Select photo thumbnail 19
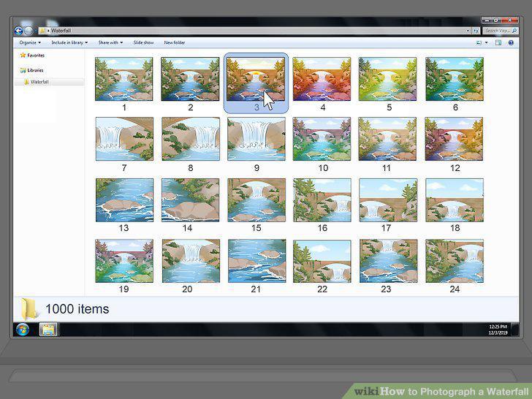 [124, 261]
